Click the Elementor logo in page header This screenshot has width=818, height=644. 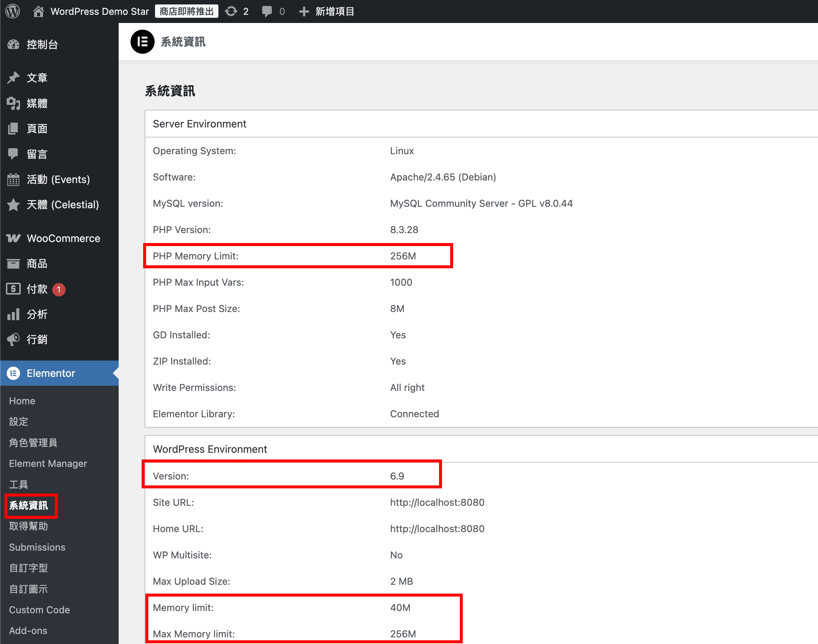pyautogui.click(x=142, y=42)
